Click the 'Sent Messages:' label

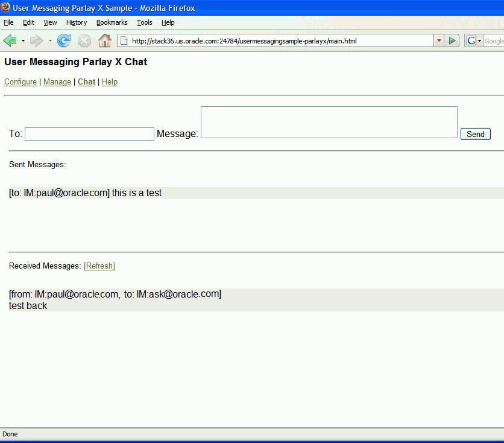point(37,165)
